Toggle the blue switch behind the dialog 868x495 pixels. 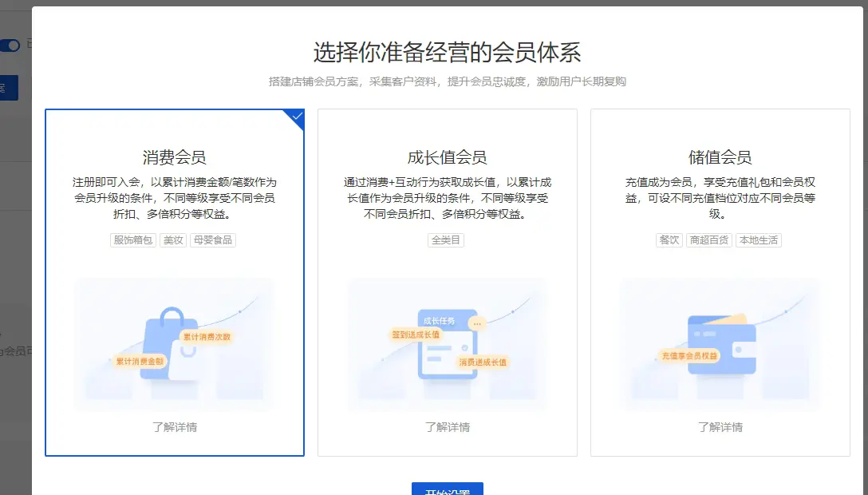[x=10, y=46]
